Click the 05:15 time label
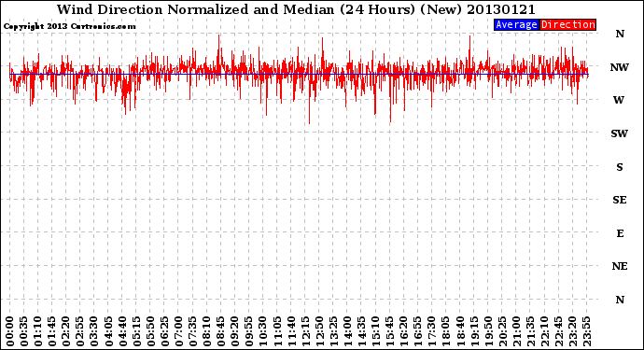The width and height of the screenshot is (644, 350). (137, 331)
